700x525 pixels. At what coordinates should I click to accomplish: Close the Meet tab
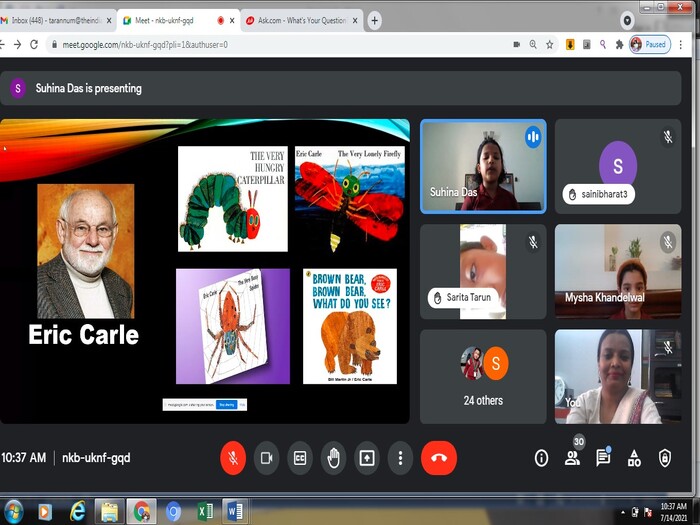(x=232, y=21)
